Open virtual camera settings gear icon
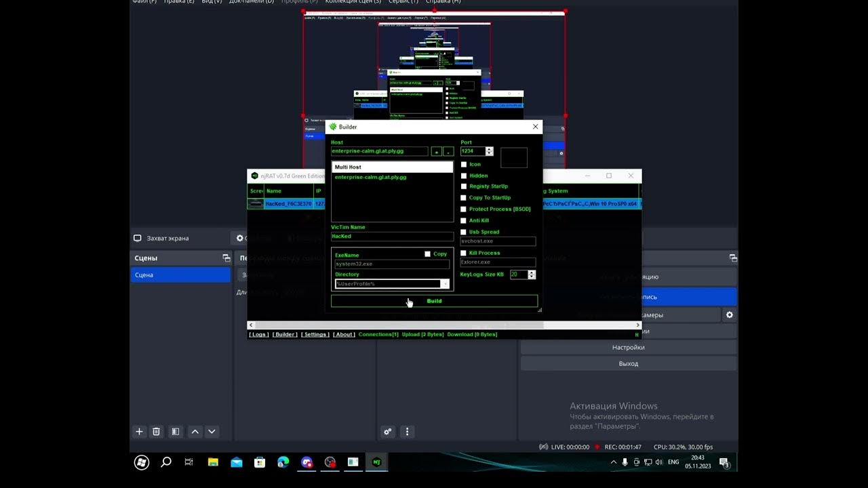Screen dimensions: 868x488 (730, 315)
